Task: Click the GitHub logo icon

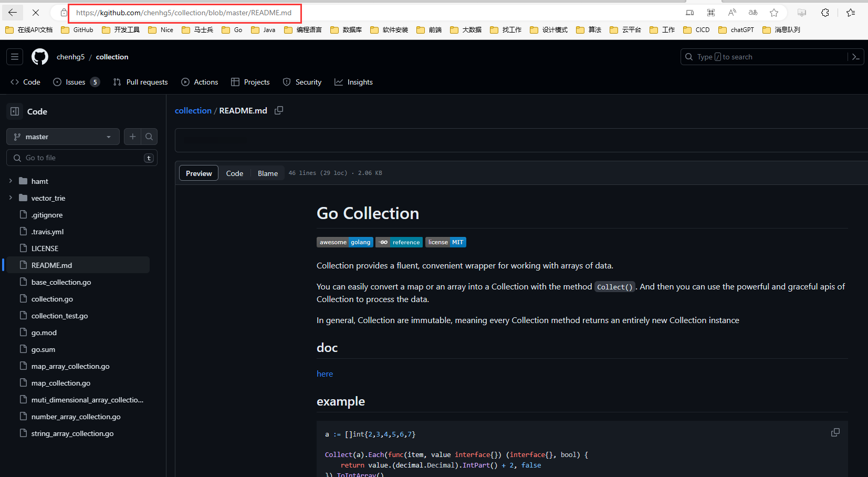Action: coord(40,56)
